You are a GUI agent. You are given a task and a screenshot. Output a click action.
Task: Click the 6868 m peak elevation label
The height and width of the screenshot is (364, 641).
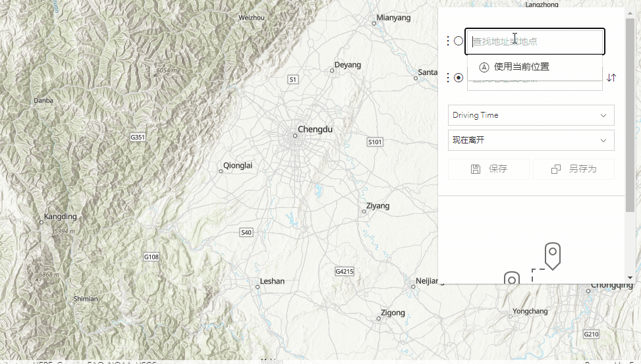tap(49, 274)
